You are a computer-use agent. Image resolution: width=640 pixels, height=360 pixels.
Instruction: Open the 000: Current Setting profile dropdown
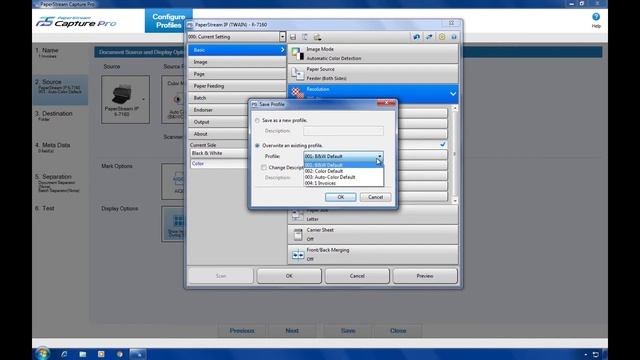(282, 37)
